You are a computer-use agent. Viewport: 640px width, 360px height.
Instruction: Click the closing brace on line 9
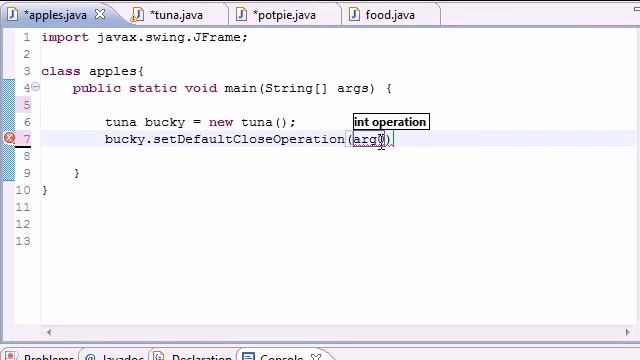[77, 173]
